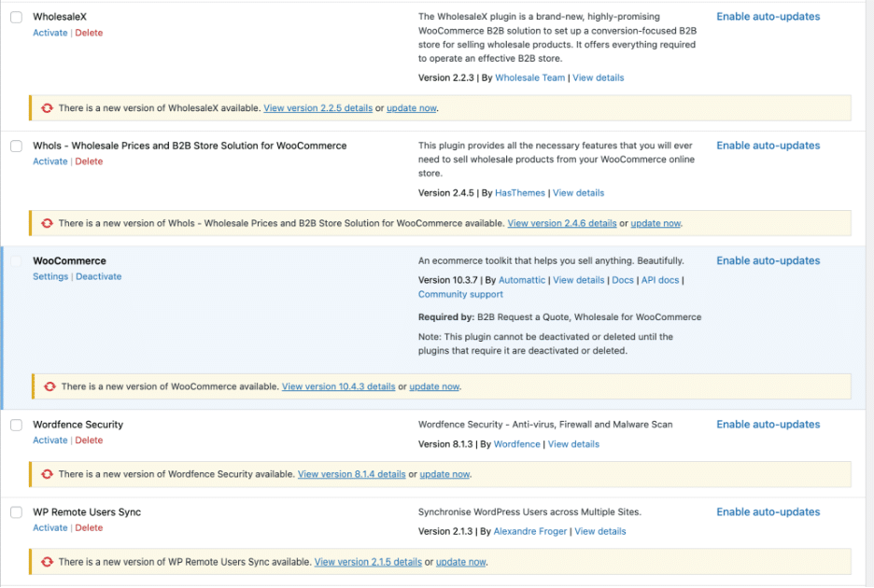Update WholesaleX now

coord(412,108)
